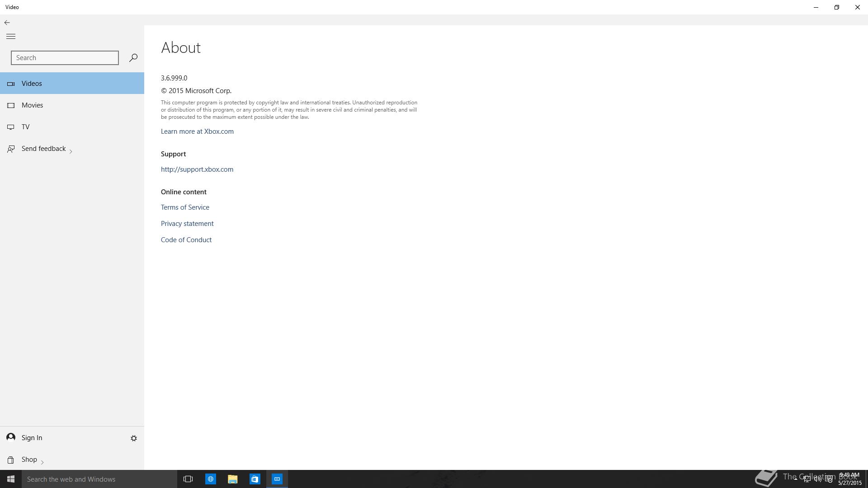
Task: Open Store app in taskbar
Action: 255,479
